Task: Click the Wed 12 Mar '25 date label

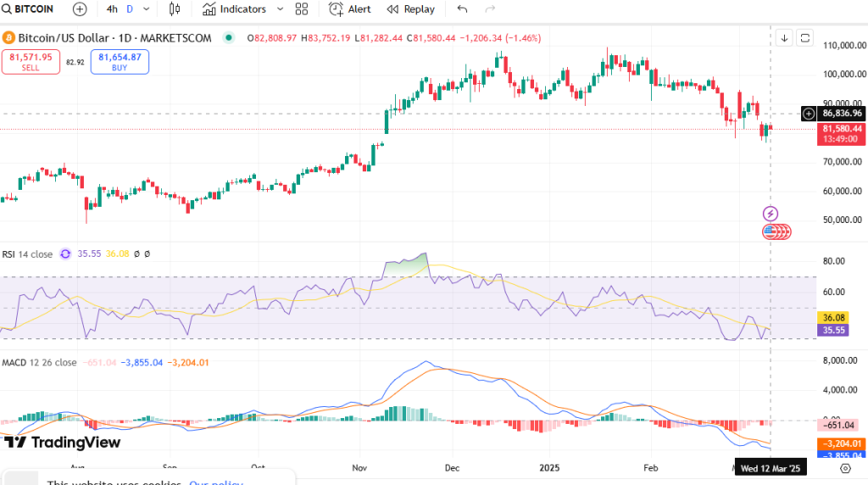Action: coord(770,468)
